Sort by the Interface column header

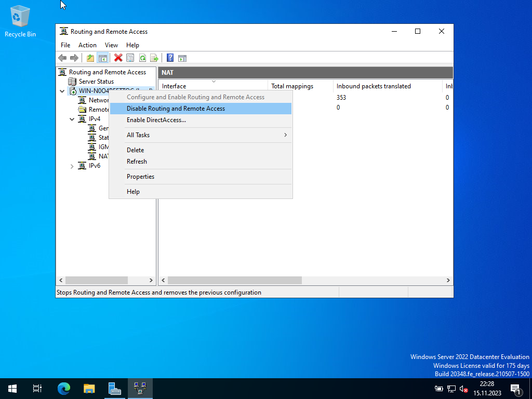(x=213, y=86)
